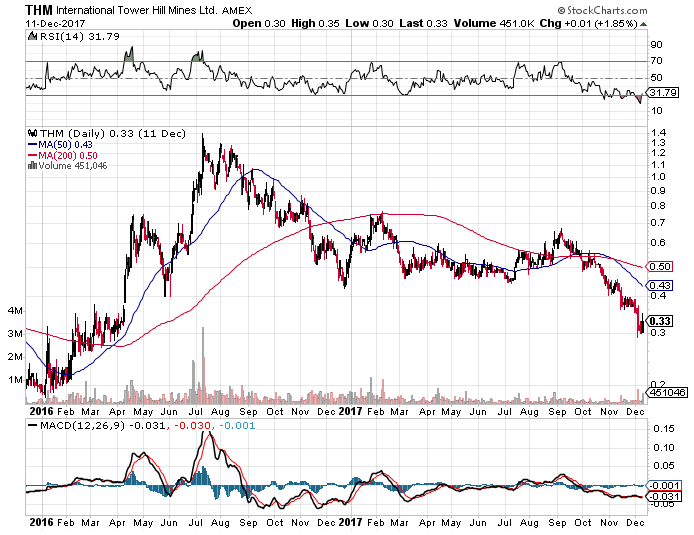Click the 451046 volume tag on right axis
The image size is (694, 535).
click(668, 392)
